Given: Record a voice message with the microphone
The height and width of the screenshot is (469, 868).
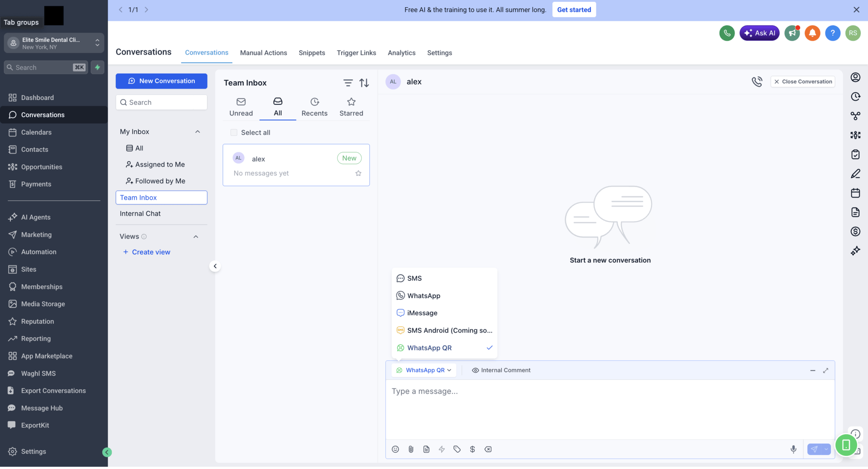Looking at the screenshot, I should (x=793, y=449).
